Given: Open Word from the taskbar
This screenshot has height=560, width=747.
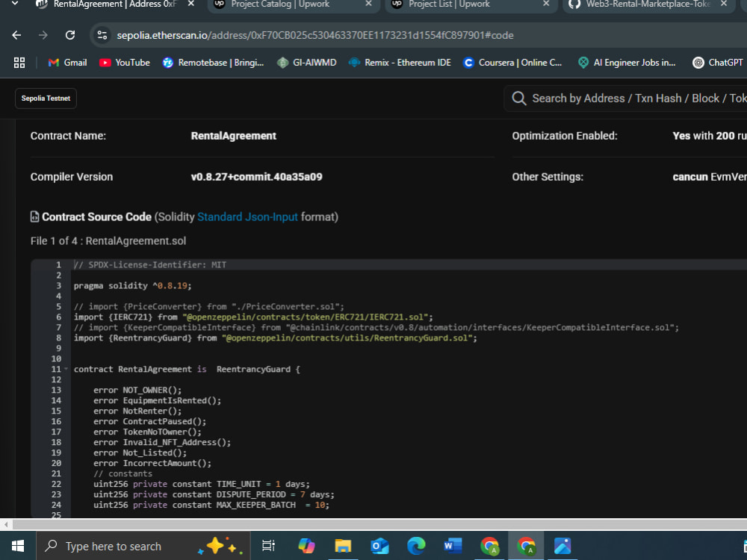Looking at the screenshot, I should (453, 546).
